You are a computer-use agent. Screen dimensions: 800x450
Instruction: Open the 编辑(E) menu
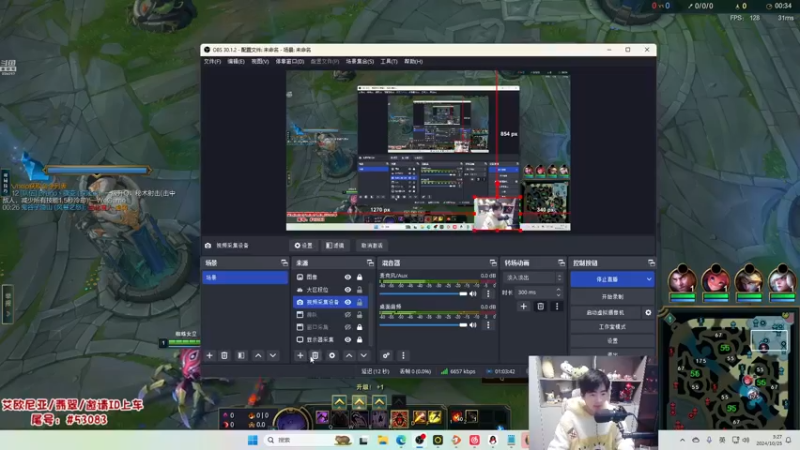point(236,61)
